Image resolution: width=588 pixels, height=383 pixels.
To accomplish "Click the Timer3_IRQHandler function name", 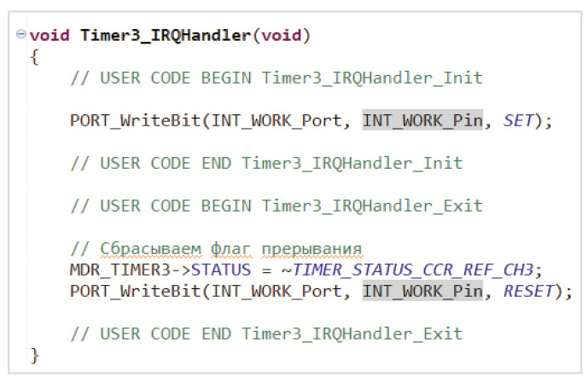I will pyautogui.click(x=166, y=36).
